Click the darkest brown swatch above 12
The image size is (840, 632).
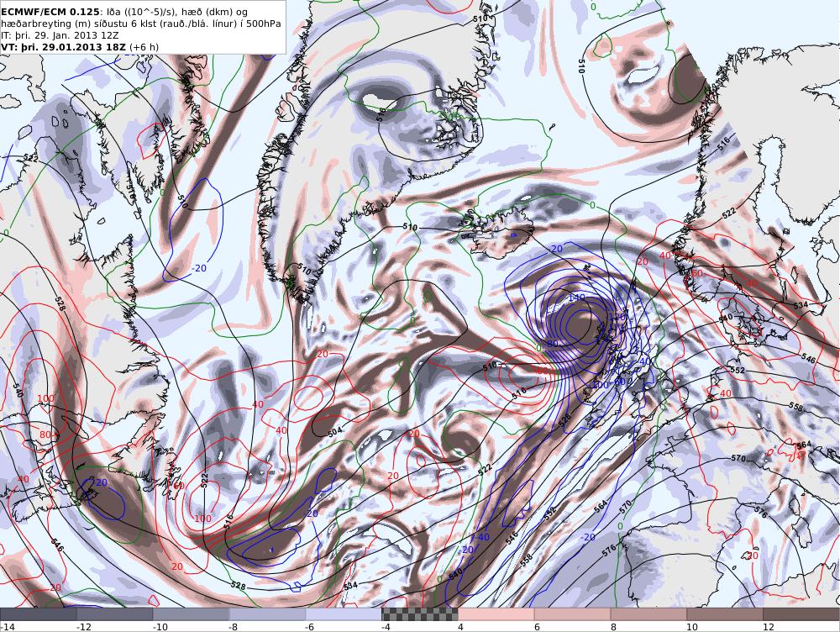click(x=801, y=614)
